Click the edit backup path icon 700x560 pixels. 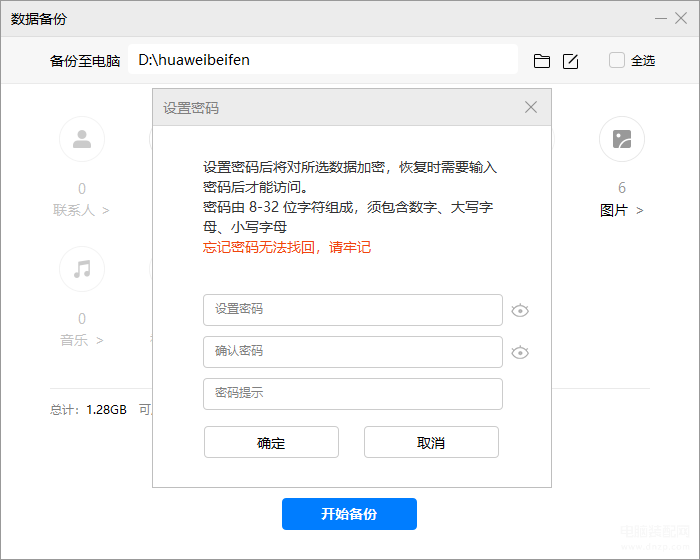570,61
